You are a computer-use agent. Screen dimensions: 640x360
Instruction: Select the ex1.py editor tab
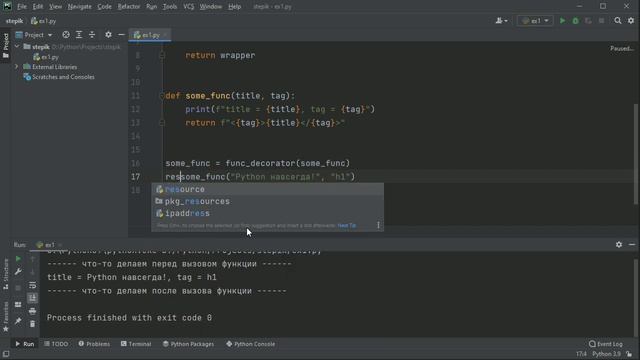(x=150, y=35)
